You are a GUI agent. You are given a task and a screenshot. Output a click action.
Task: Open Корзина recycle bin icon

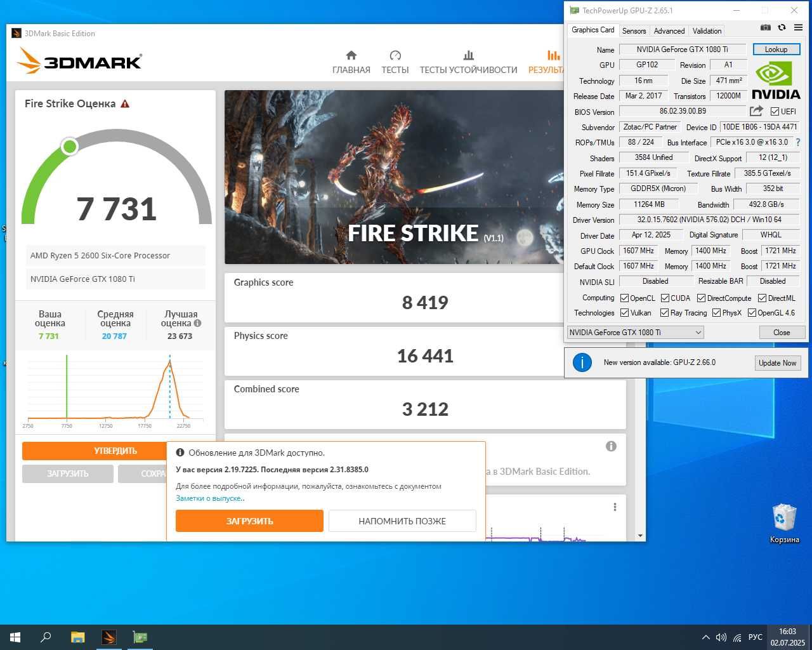click(785, 524)
